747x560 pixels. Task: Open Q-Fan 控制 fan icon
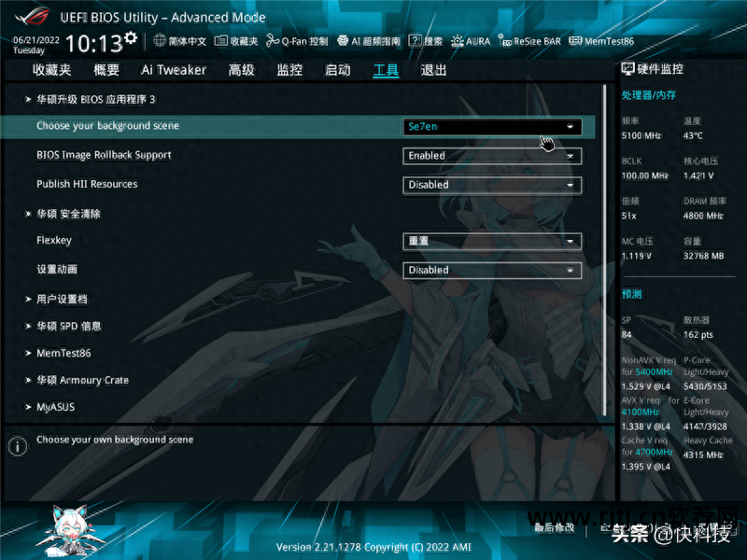coord(272,41)
